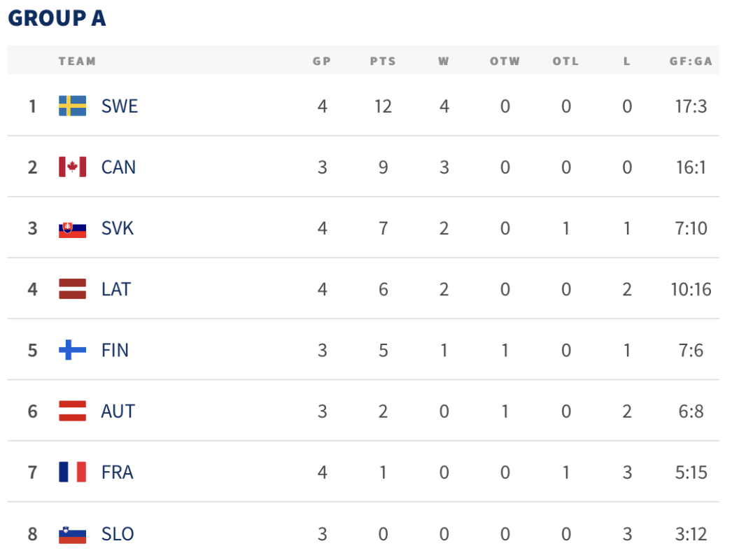This screenshot has height=560, width=732.
Task: Click the GP column header
Action: coord(322,61)
